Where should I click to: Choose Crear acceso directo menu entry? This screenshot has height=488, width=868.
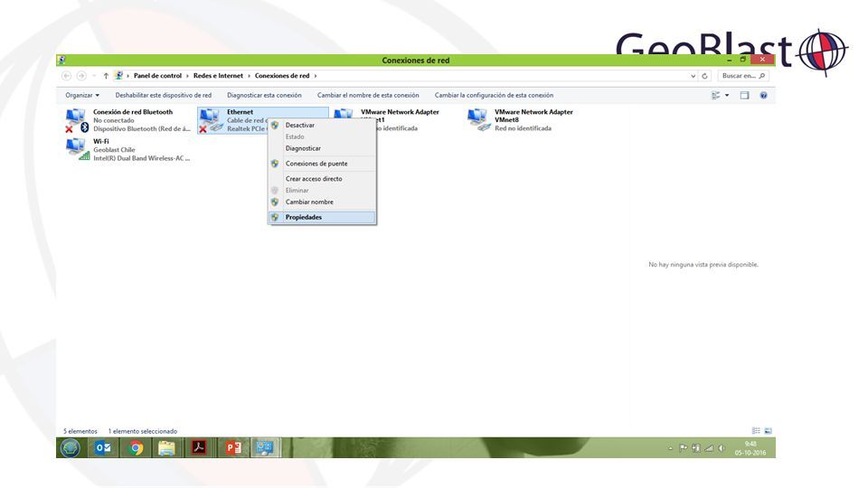314,179
